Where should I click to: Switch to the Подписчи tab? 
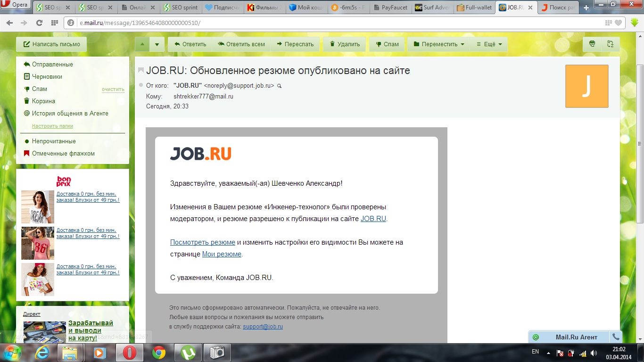coord(223,8)
